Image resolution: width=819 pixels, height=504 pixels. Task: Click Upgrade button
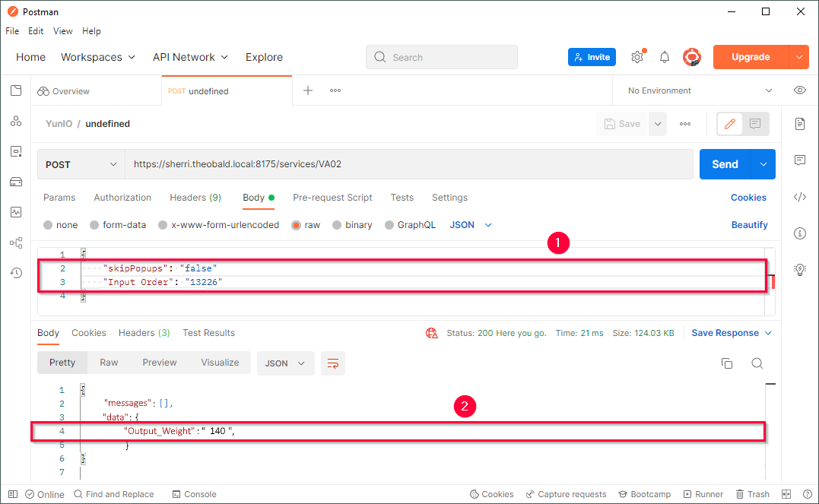click(x=751, y=57)
